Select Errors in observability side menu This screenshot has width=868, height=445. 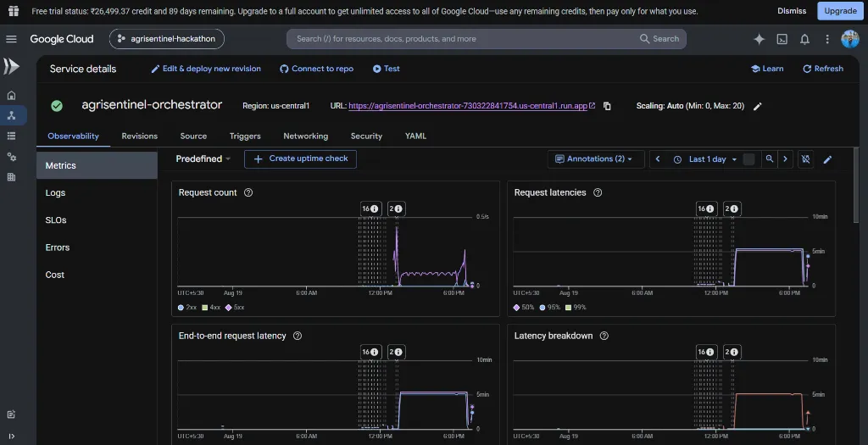[97, 248]
